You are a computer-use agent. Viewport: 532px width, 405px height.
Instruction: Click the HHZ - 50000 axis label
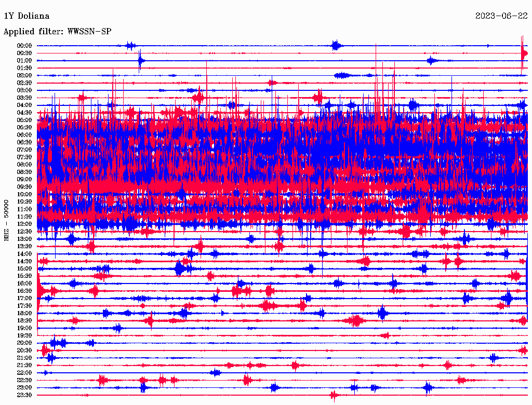(x=6, y=221)
